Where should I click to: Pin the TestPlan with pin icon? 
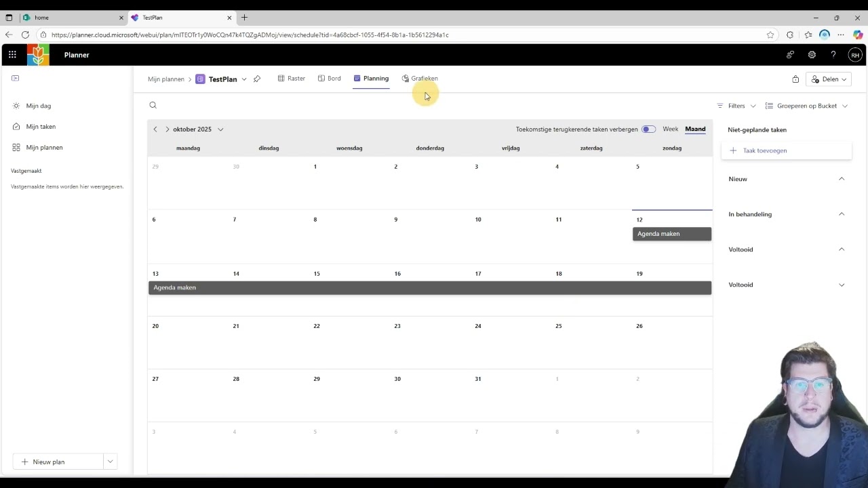pyautogui.click(x=257, y=79)
